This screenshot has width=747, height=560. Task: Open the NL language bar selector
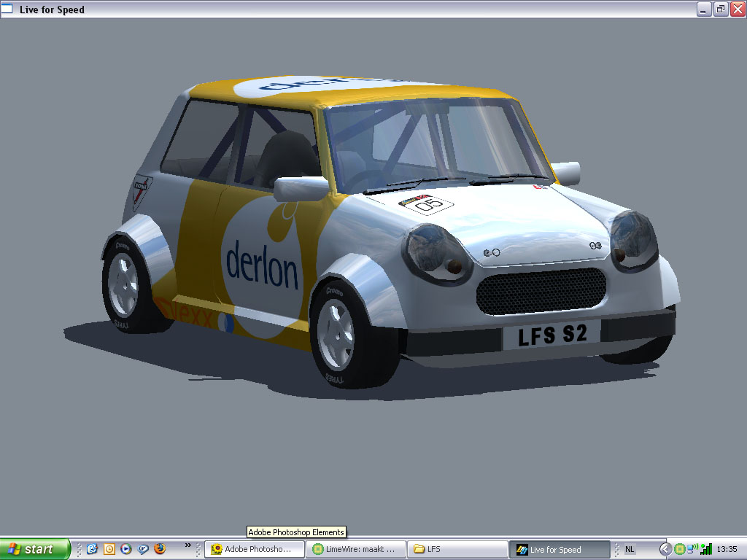point(630,549)
